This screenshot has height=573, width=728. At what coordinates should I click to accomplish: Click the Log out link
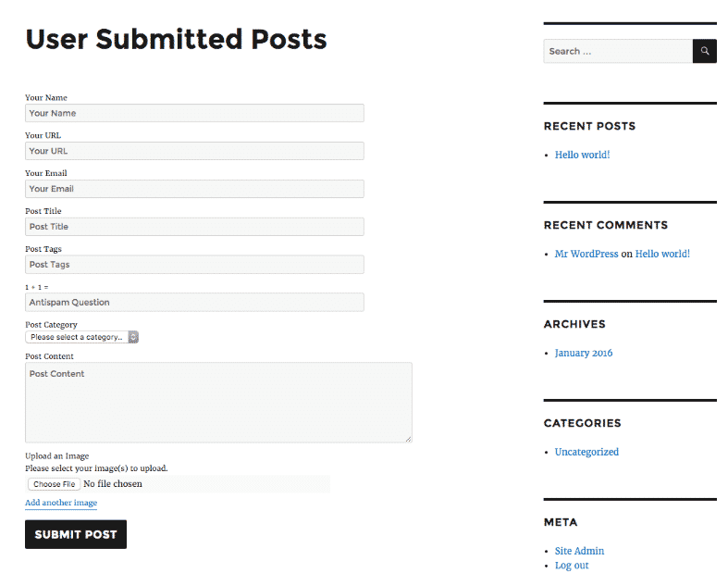point(572,566)
